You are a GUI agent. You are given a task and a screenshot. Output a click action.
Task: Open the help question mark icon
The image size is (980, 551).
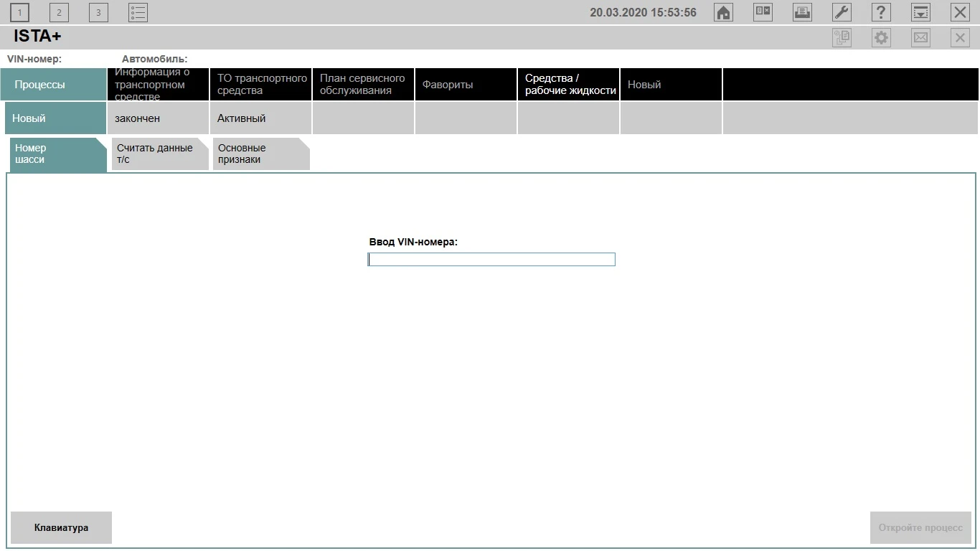[x=881, y=12]
